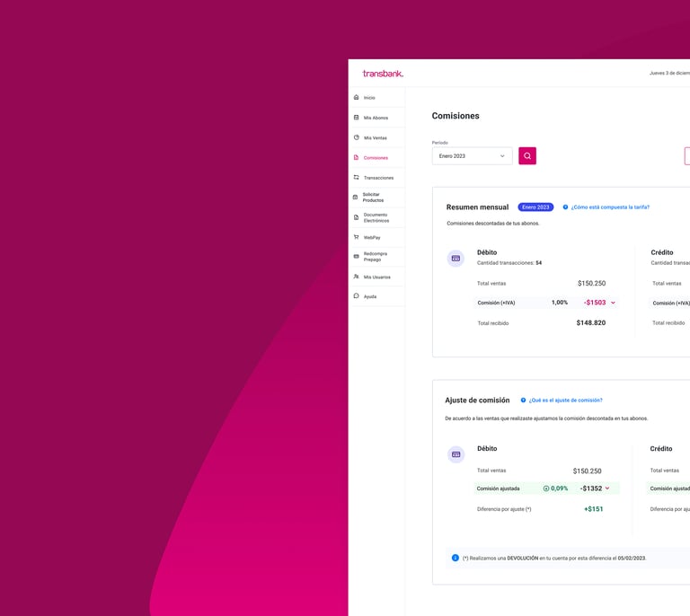Open the Periodo Enero 2023 dropdown

473,156
